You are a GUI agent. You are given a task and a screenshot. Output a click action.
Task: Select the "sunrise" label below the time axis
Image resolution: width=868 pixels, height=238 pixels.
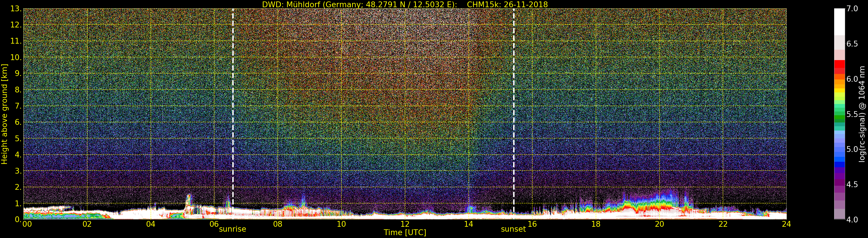pyautogui.click(x=233, y=229)
